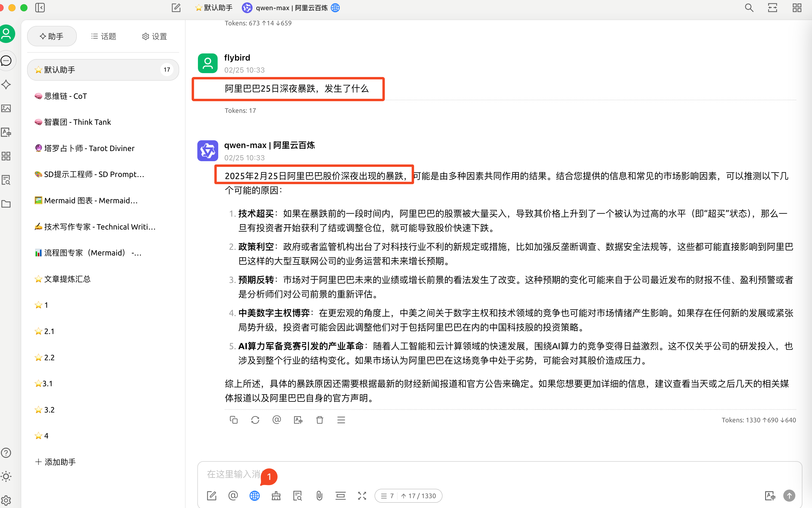Toggle the sidebar collapse button in title bar

click(40, 7)
